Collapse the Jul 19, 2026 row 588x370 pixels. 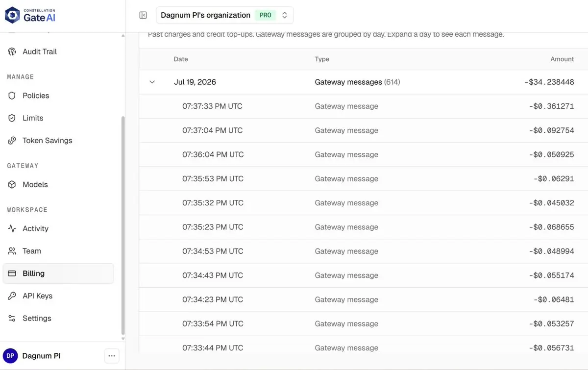click(x=152, y=82)
